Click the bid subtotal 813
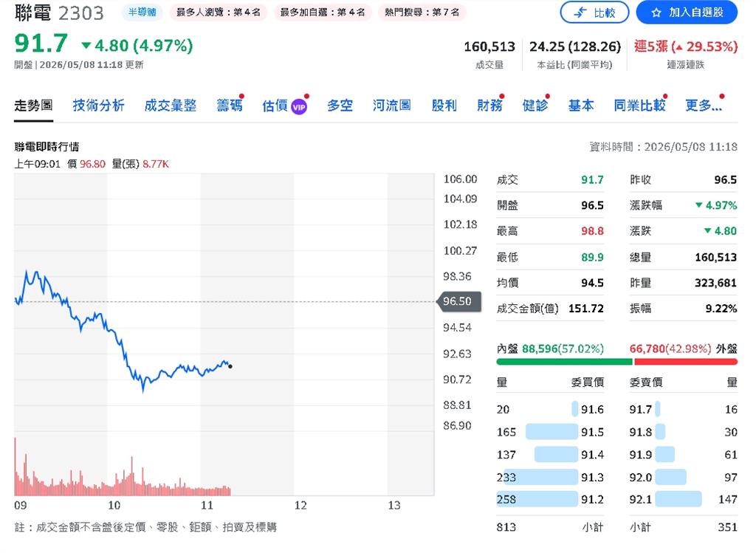 pos(506,527)
